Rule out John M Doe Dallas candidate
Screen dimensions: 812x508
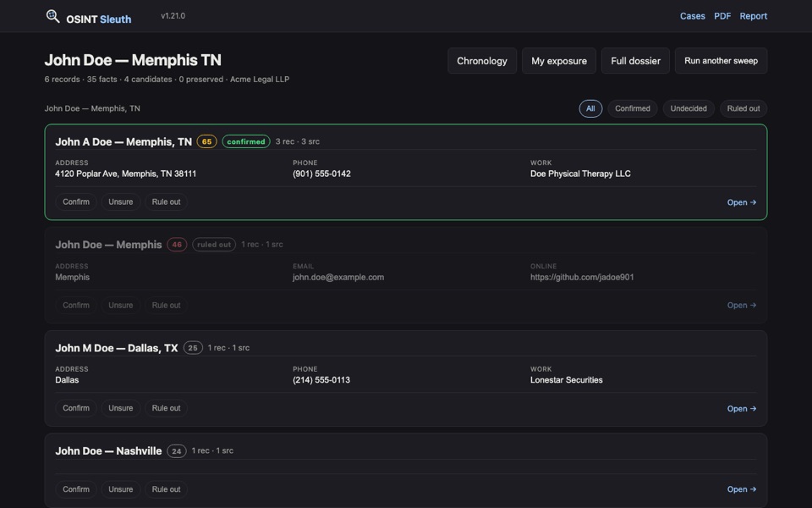pyautogui.click(x=167, y=408)
